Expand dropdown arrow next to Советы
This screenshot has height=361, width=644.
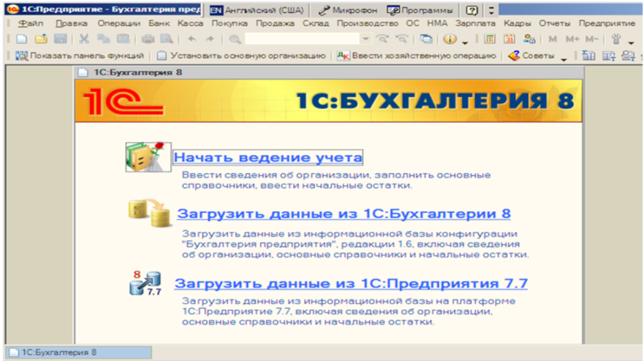coord(563,59)
